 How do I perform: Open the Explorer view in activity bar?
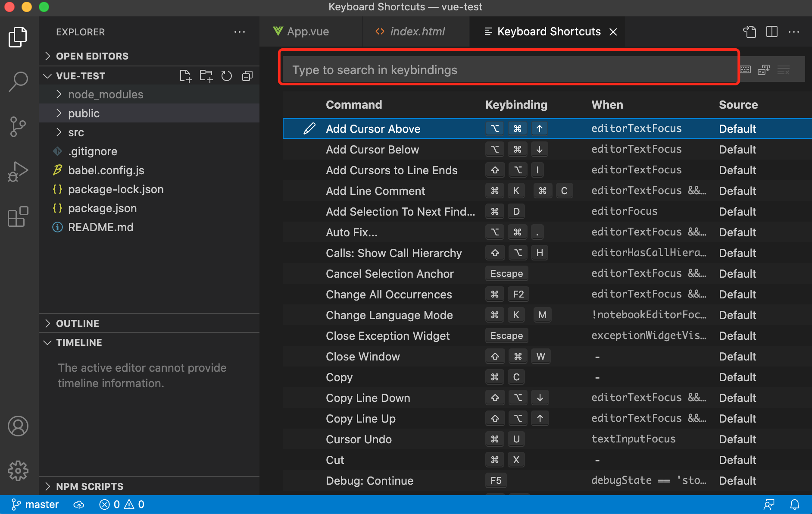18,37
